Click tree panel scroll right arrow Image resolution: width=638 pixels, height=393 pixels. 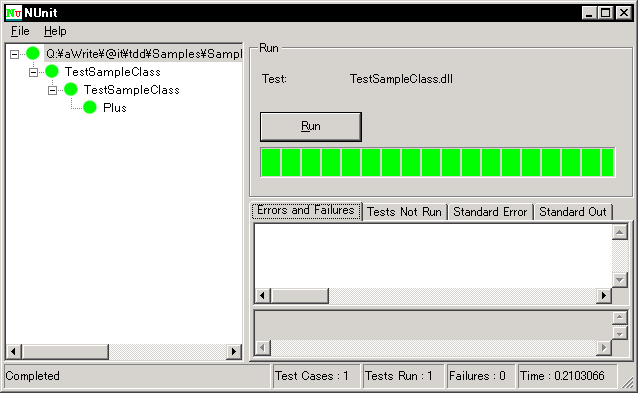point(234,352)
